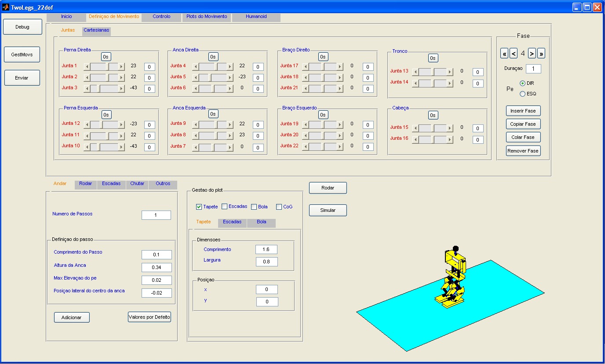Image resolution: width=605 pixels, height=364 pixels.
Task: Open the Humanoid tab
Action: coord(256,17)
